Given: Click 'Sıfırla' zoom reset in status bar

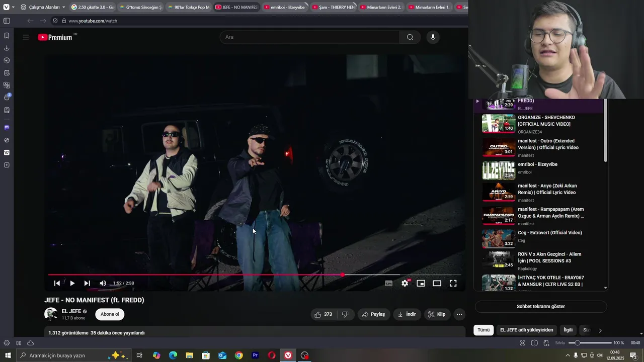Looking at the screenshot, I should pos(560,343).
